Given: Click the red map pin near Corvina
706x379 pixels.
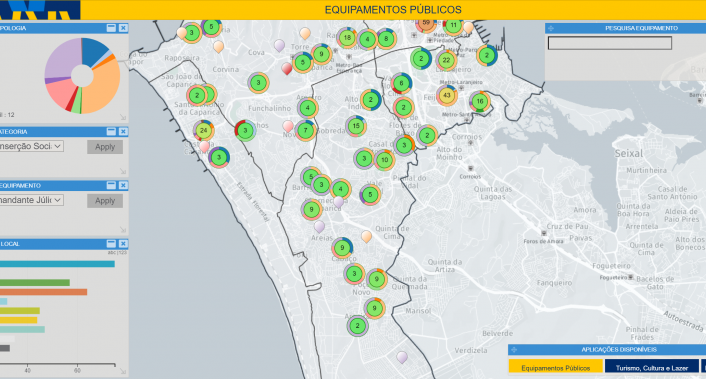Looking at the screenshot, I should (x=287, y=69).
